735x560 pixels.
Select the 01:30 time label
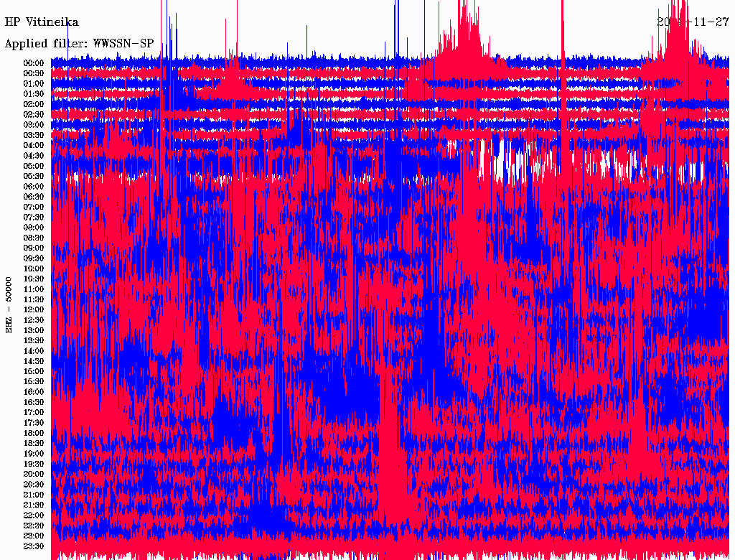(34, 94)
